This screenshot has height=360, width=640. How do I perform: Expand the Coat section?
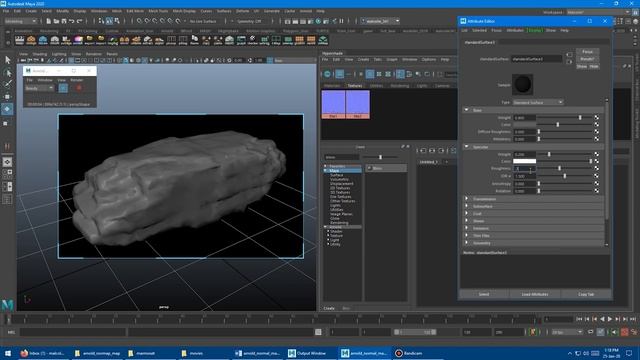[x=467, y=213]
